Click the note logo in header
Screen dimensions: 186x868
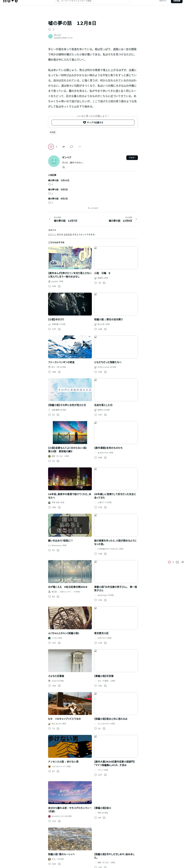10,1
